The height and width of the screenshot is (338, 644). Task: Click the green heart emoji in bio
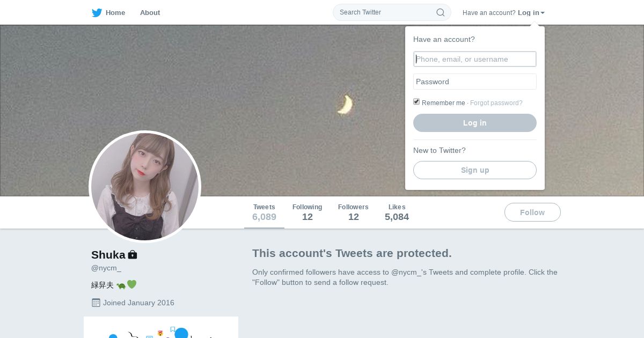tap(131, 284)
